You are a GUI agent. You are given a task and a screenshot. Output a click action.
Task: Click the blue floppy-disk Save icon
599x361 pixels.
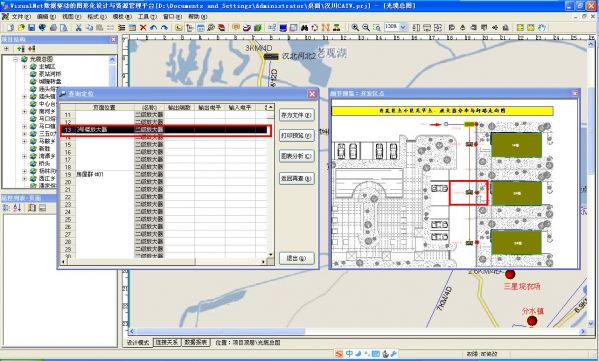tap(32, 28)
